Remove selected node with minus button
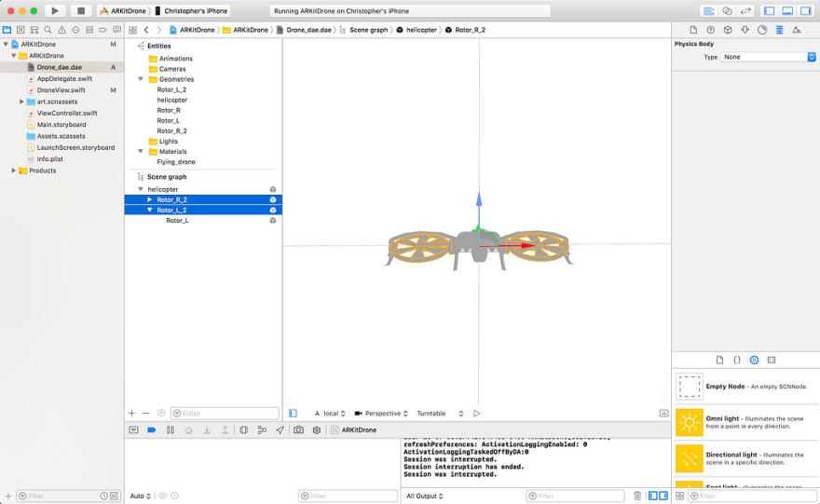The width and height of the screenshot is (820, 504). 146,413
